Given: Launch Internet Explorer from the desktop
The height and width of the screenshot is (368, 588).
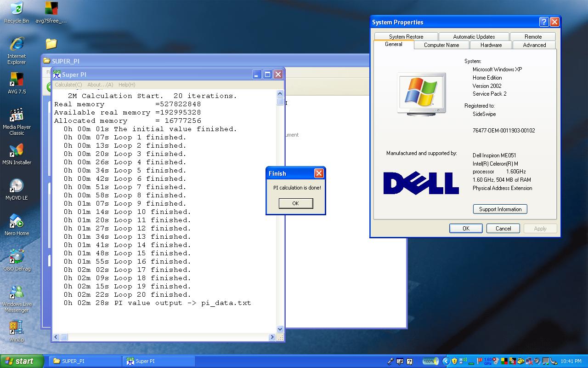Looking at the screenshot, I should [17, 51].
